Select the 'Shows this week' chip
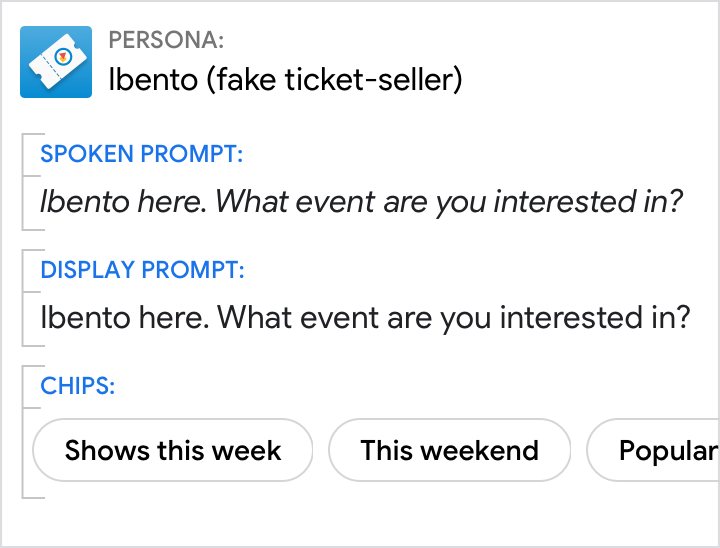This screenshot has width=720, height=548. (173, 451)
